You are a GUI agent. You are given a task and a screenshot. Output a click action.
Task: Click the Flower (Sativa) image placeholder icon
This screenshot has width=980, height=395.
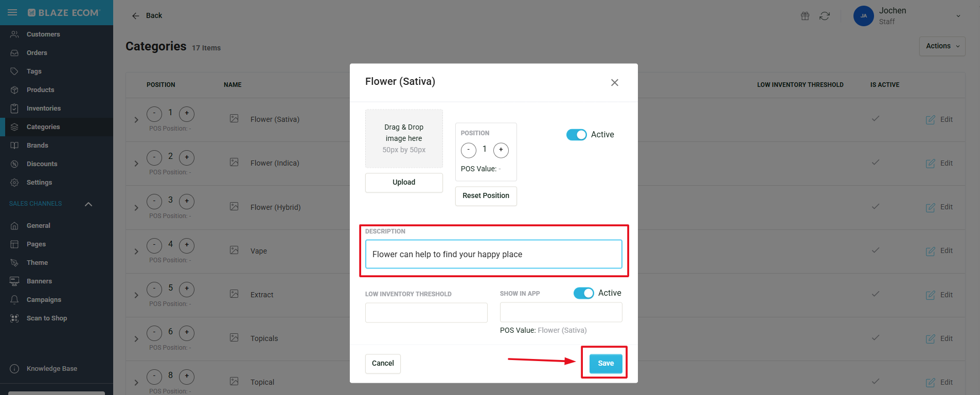[234, 119]
